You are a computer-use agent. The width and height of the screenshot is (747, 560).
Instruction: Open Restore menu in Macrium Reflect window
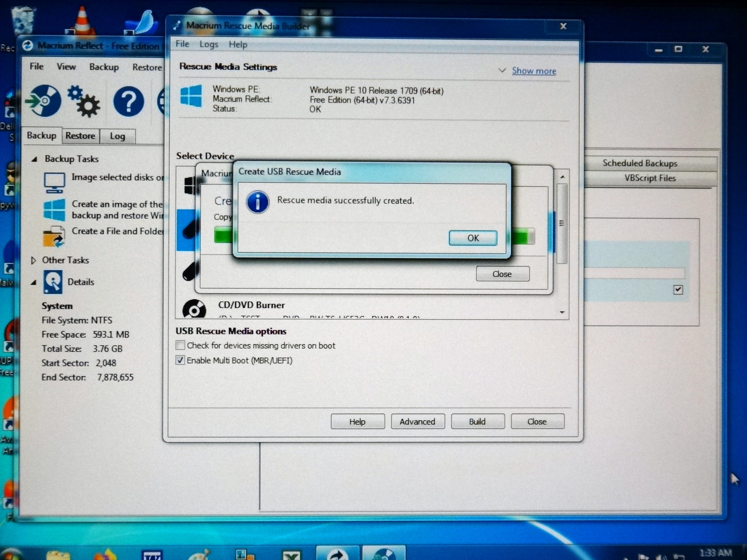pyautogui.click(x=147, y=67)
